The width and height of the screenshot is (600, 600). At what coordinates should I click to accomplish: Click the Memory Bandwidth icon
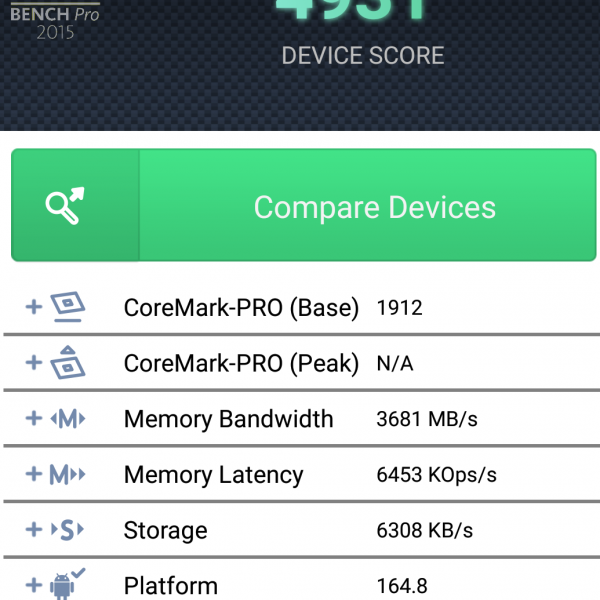(68, 419)
